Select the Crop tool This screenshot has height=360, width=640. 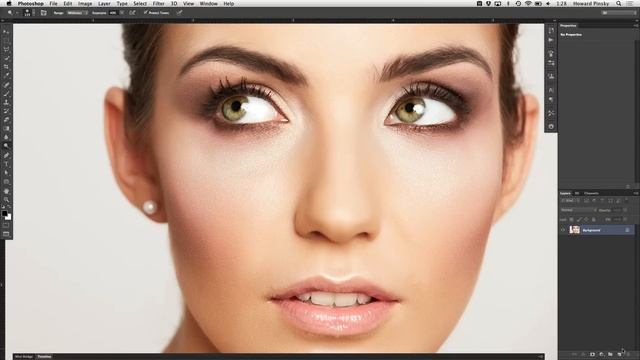(6, 67)
